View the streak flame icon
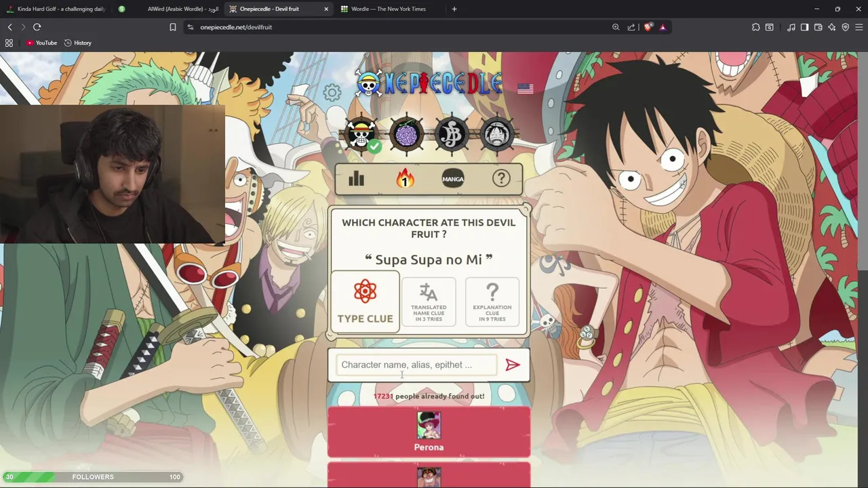The image size is (868, 488). click(x=405, y=178)
